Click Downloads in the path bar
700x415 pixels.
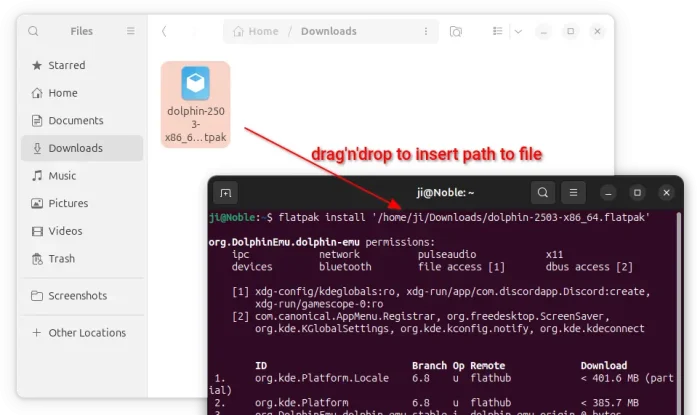pyautogui.click(x=329, y=31)
